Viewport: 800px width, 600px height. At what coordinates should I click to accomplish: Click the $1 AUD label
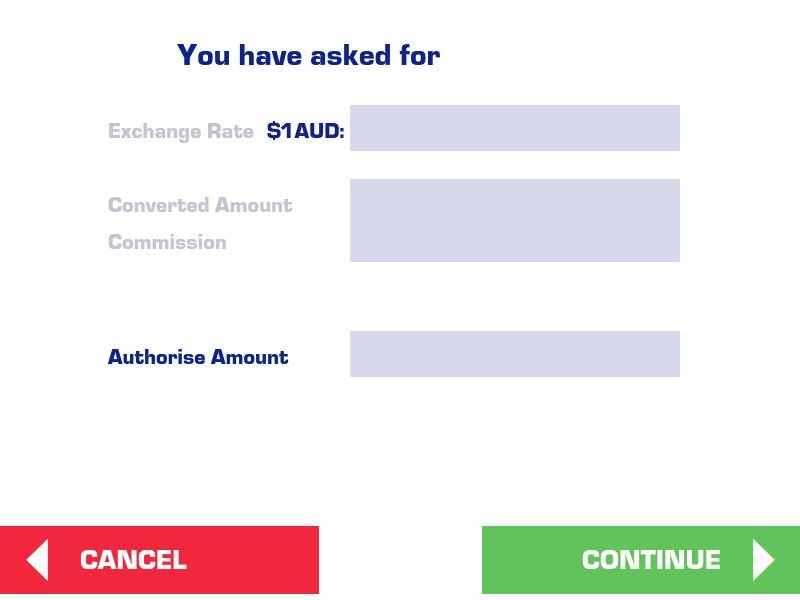pyautogui.click(x=305, y=131)
